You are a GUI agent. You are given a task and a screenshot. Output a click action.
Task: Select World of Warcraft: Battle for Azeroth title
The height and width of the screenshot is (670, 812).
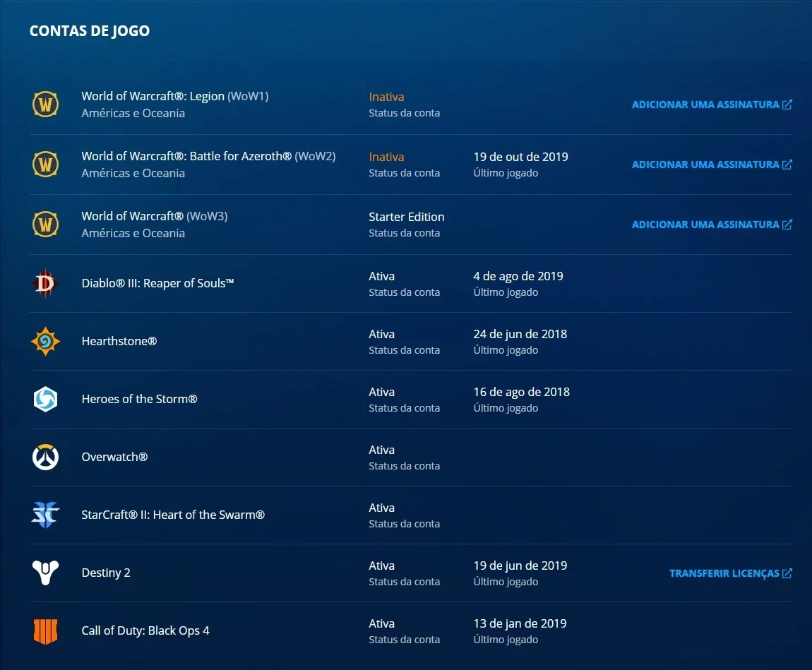click(209, 156)
